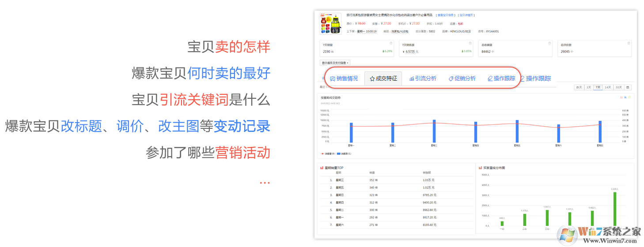Click the 销售额 column header

point(426,173)
